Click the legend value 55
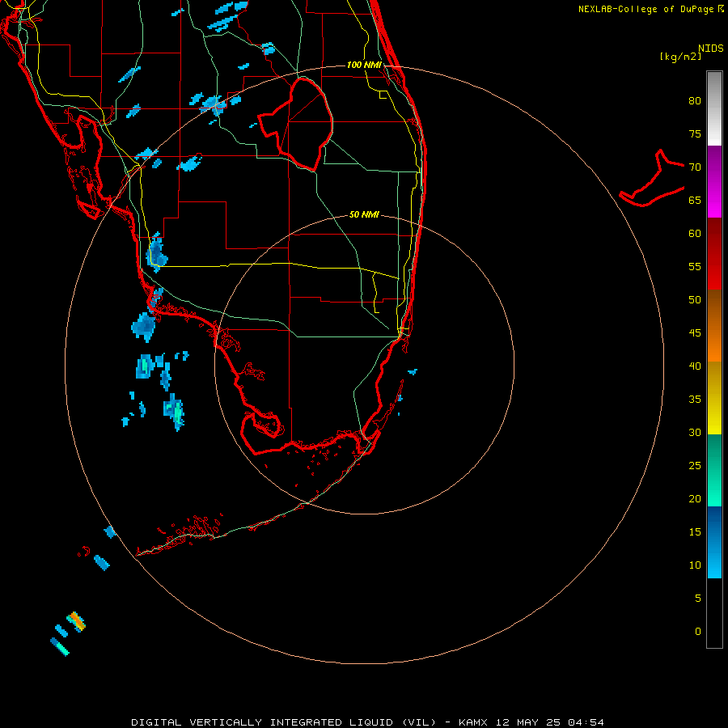The height and width of the screenshot is (728, 728). (695, 267)
